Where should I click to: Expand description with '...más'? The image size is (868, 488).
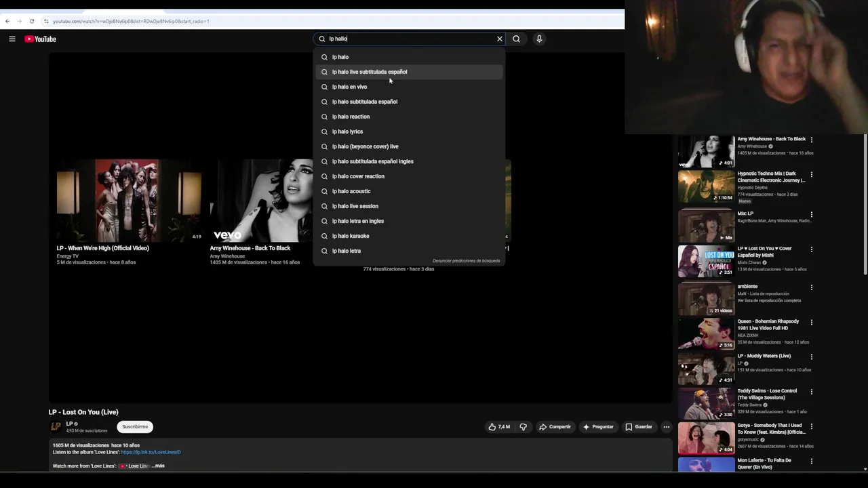tap(159, 466)
